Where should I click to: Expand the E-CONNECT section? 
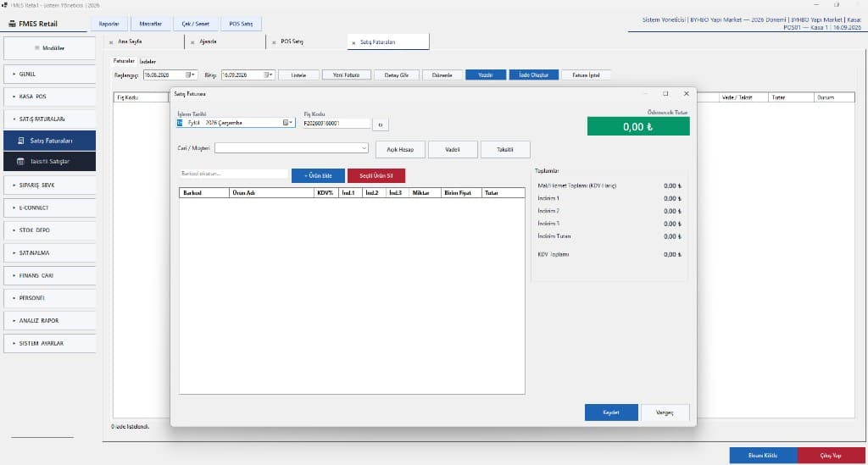[x=50, y=208]
